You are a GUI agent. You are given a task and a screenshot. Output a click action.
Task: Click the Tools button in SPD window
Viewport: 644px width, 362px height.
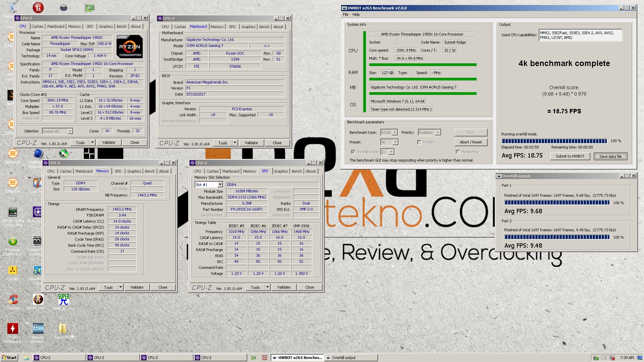255,287
